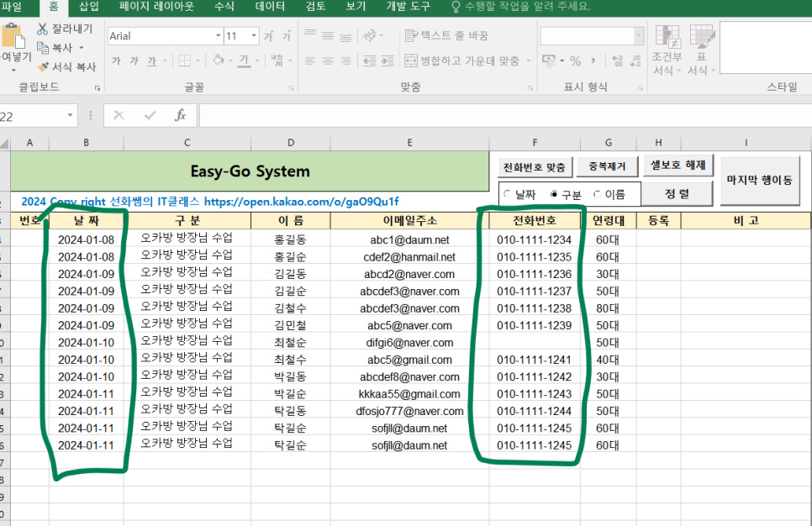Click the Format Painter (서식 복사) brush icon
This screenshot has height=526, width=812.
pos(44,66)
